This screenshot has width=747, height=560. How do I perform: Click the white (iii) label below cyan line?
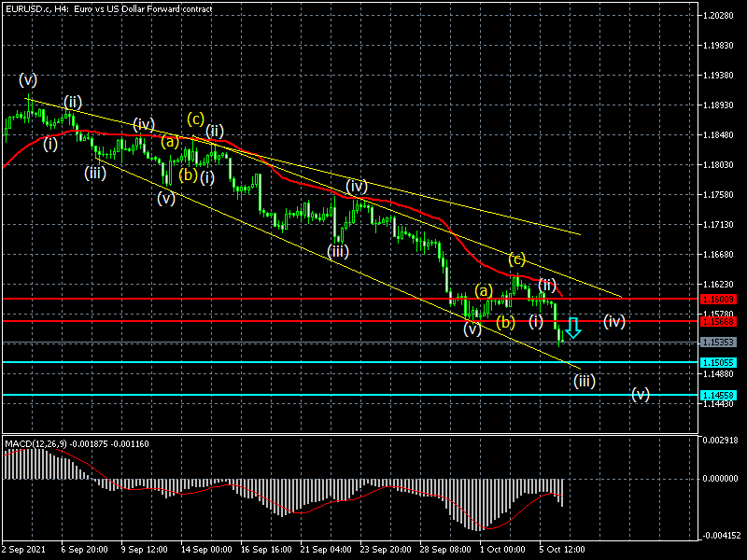click(x=585, y=380)
